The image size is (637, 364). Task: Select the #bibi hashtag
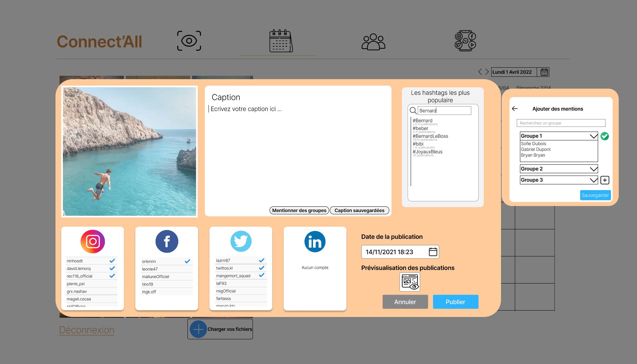click(x=418, y=144)
